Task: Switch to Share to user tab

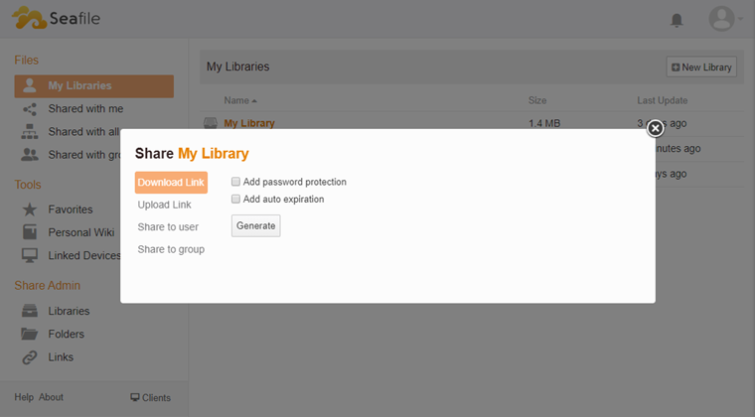Action: tap(168, 227)
